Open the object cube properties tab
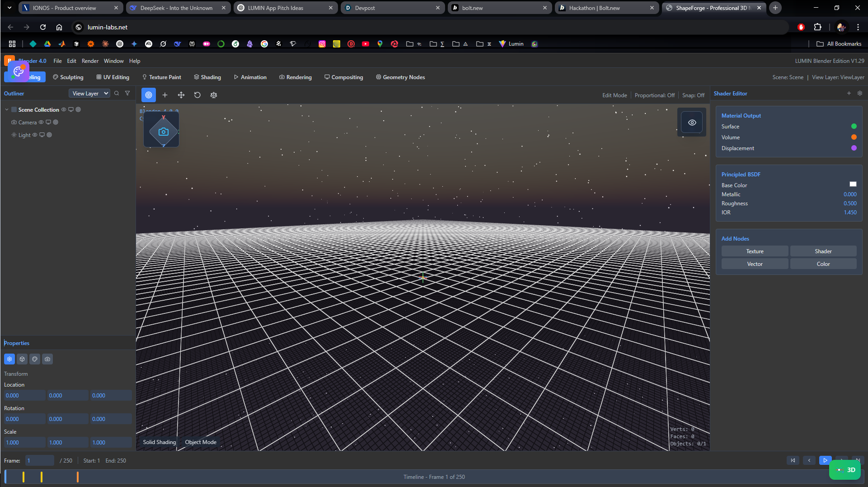Viewport: 868px width, 487px height. click(x=22, y=359)
